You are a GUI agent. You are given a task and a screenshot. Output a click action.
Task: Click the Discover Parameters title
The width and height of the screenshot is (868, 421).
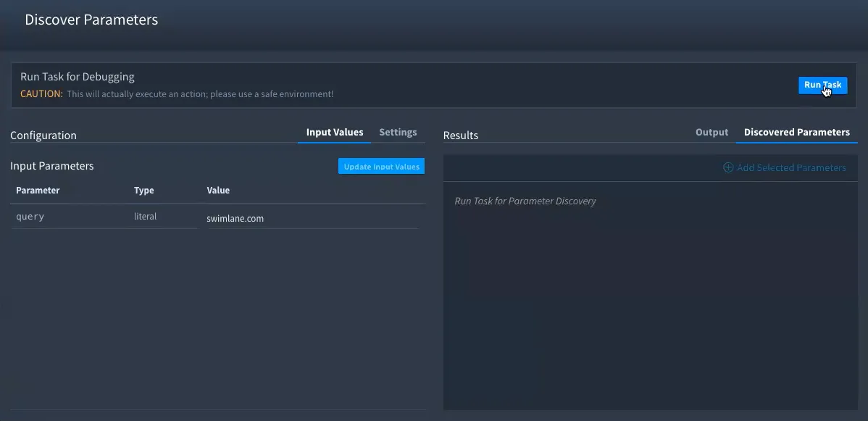pos(91,20)
